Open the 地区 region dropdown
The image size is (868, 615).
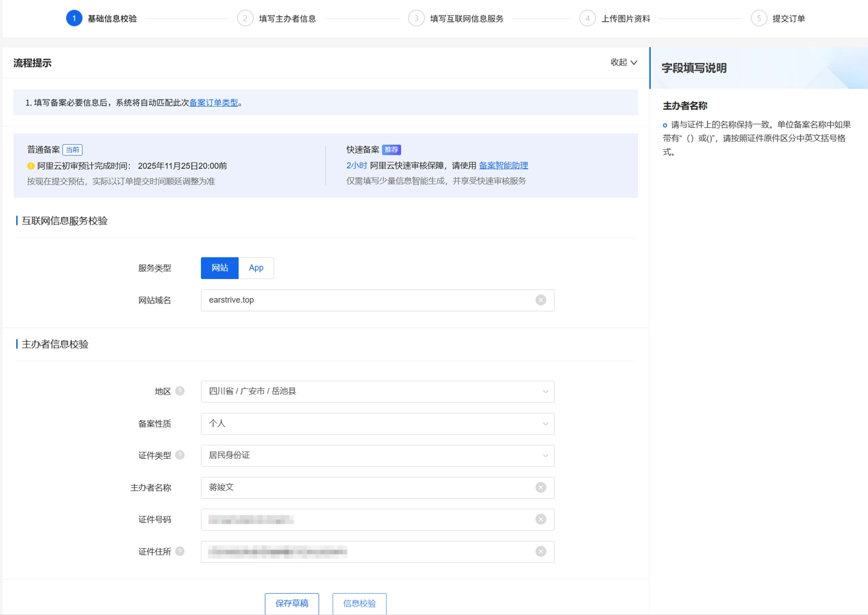[x=377, y=391]
